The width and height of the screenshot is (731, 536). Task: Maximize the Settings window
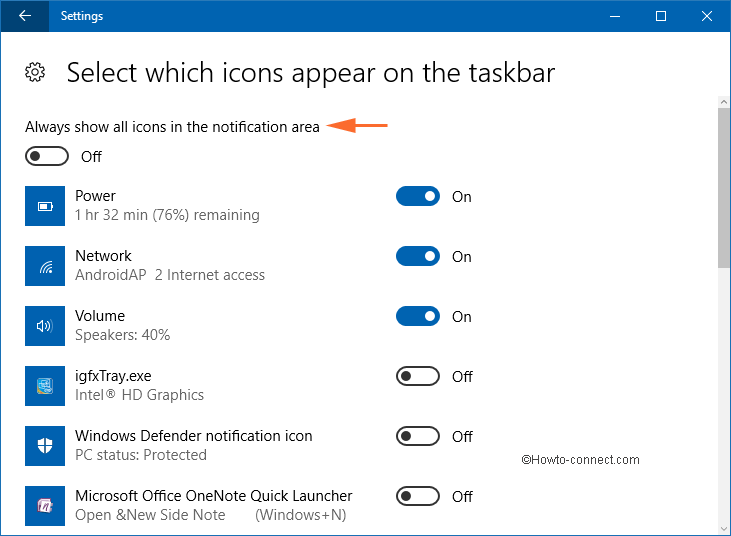tap(661, 16)
